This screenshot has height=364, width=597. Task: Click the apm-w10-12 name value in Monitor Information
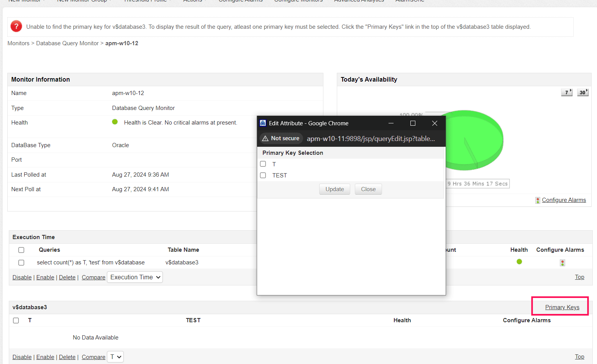click(128, 93)
